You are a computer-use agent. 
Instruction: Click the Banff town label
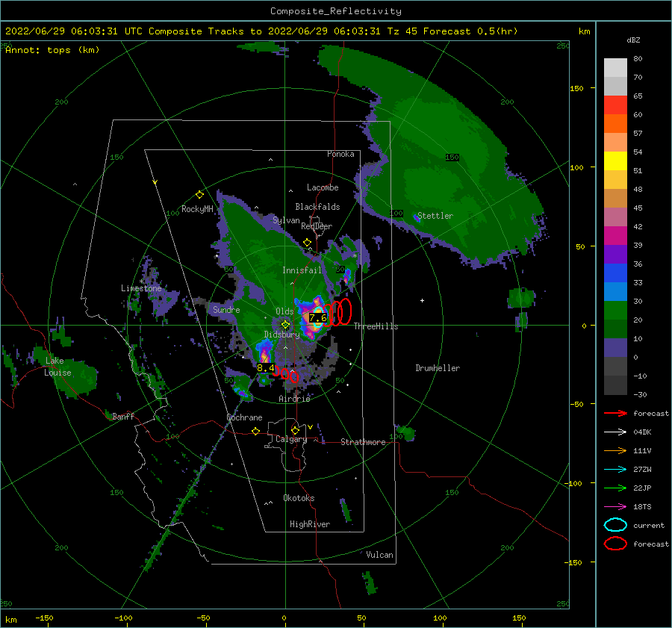[123, 416]
